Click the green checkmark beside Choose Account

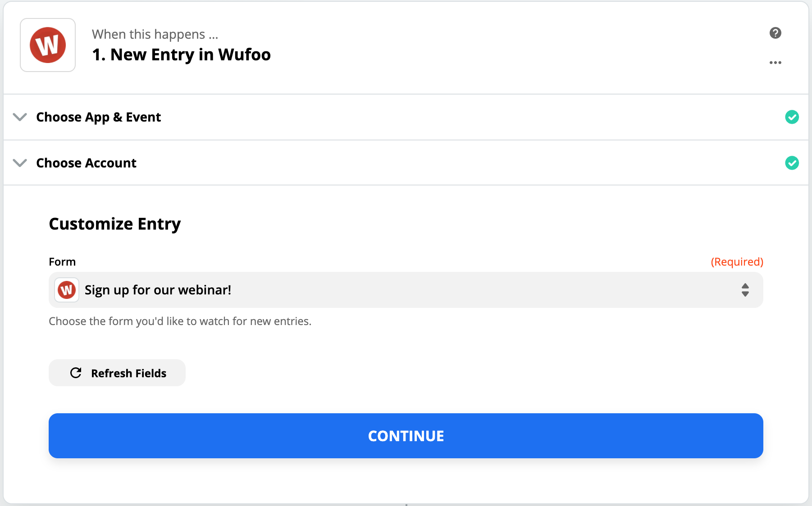point(792,163)
